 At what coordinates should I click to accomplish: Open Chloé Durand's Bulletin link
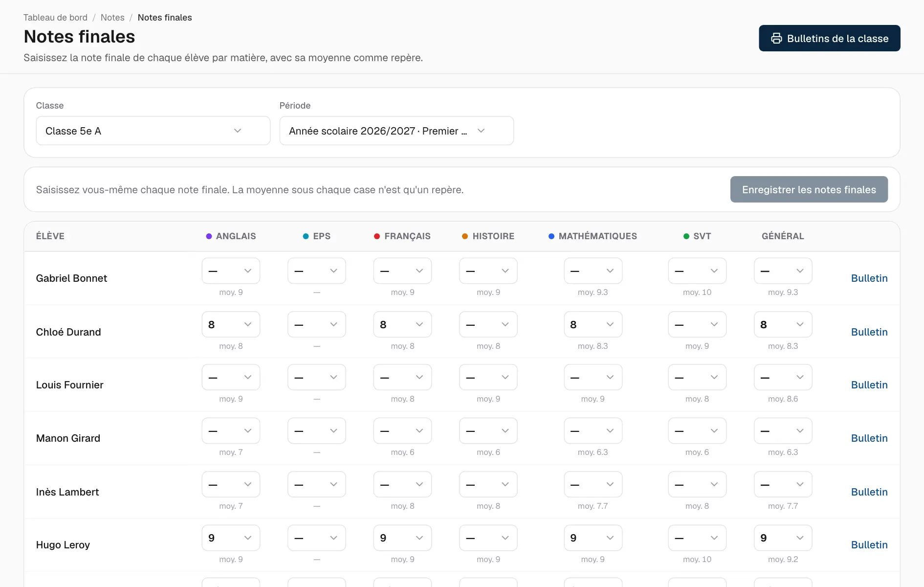869,332
